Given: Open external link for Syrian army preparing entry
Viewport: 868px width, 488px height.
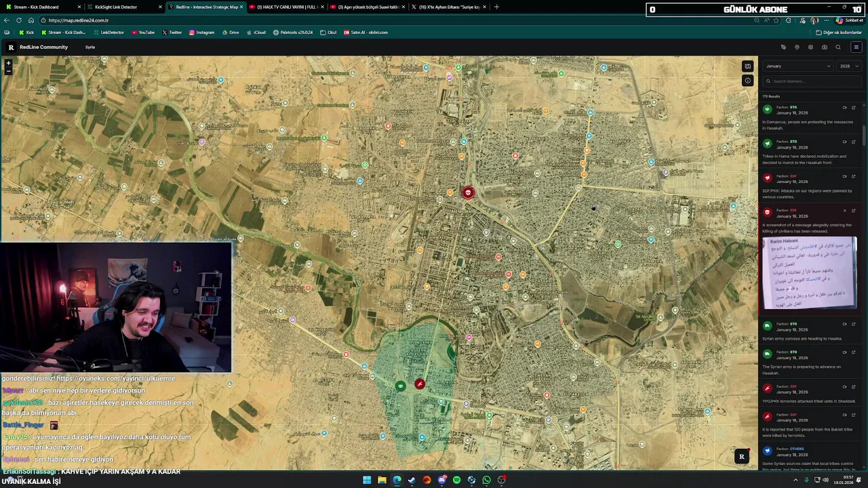Looking at the screenshot, I should click(853, 352).
